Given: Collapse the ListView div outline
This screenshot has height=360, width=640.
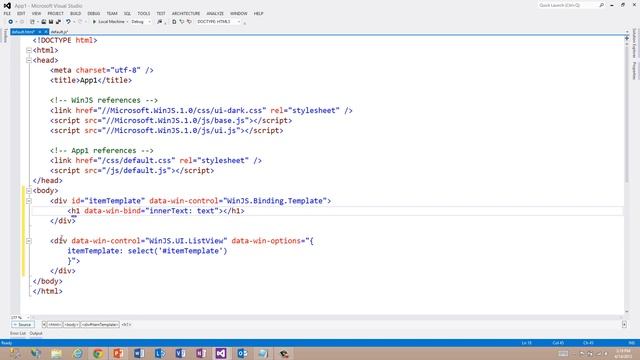Looking at the screenshot, I should click(x=29, y=241).
